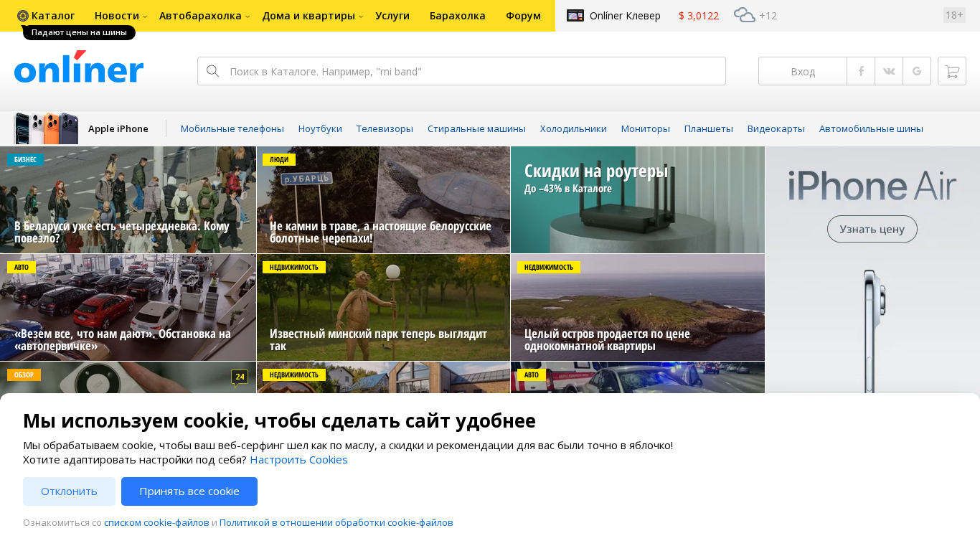
Task: Open the Форум section
Action: (523, 16)
